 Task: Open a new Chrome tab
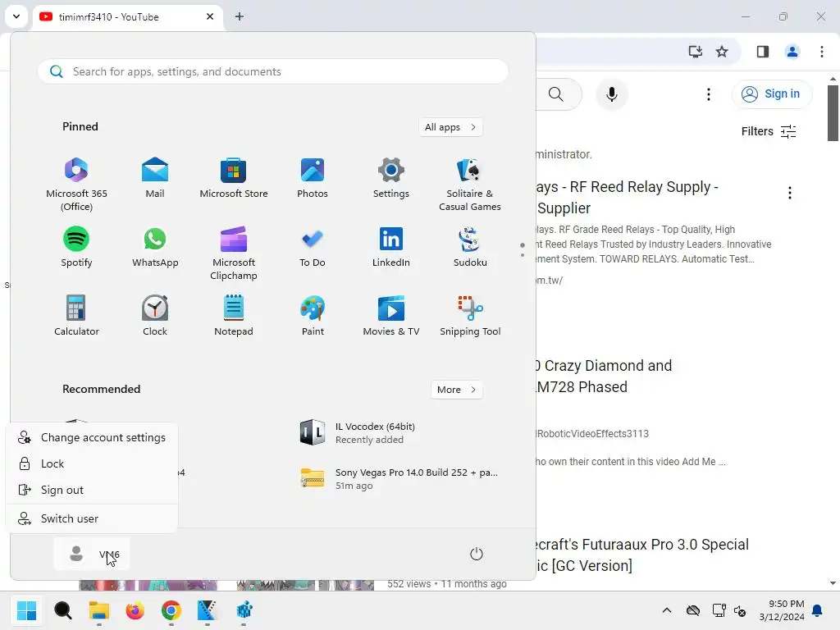[x=240, y=16]
